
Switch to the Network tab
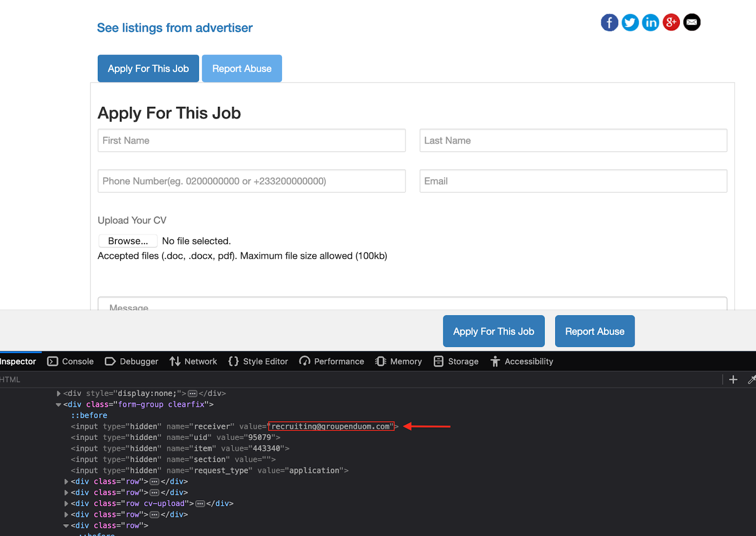(x=194, y=362)
